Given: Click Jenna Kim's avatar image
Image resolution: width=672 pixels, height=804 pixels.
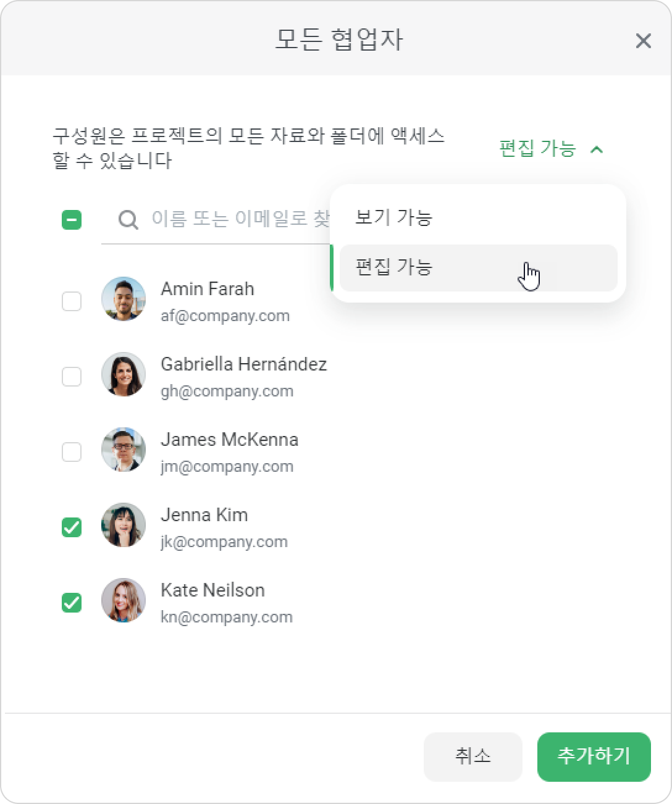Looking at the screenshot, I should pos(124,525).
